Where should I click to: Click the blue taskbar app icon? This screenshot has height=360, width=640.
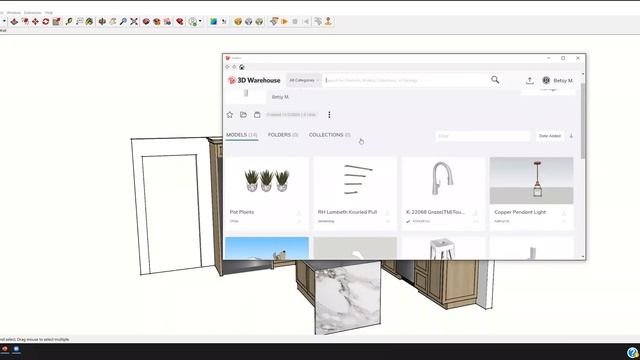[16, 350]
